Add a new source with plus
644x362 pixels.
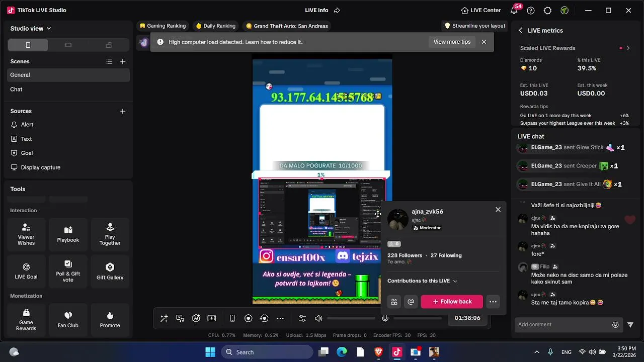click(123, 111)
